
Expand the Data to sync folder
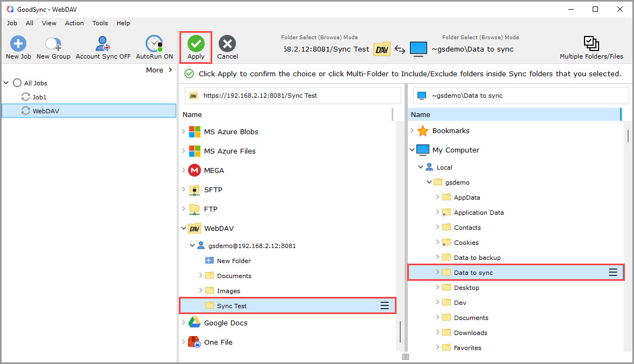pyautogui.click(x=437, y=272)
